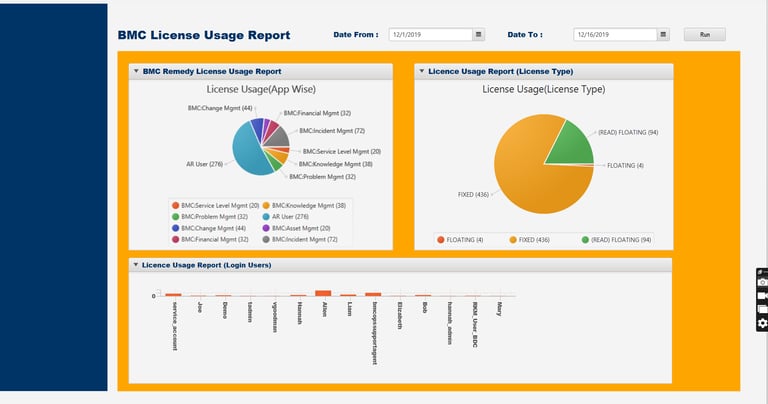Image resolution: width=768 pixels, height=404 pixels.
Task: Toggle BMC:Change Mgmt (44) legend entry
Action: (209, 228)
